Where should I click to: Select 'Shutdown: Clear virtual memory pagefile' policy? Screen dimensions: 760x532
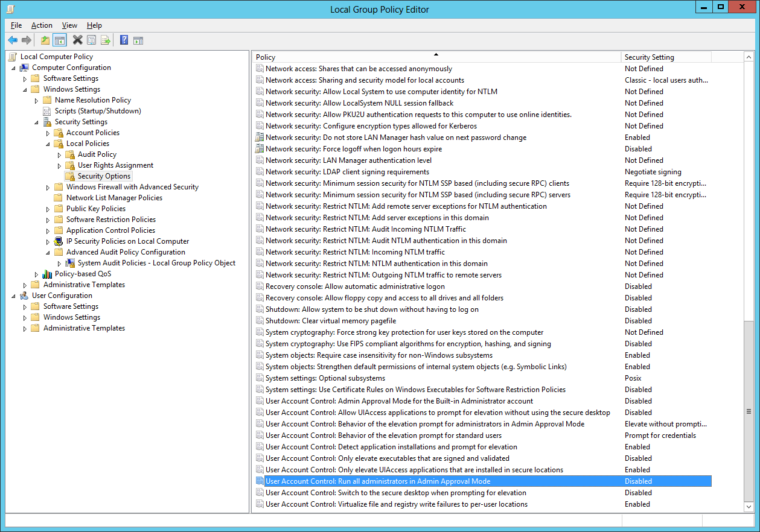tap(331, 321)
